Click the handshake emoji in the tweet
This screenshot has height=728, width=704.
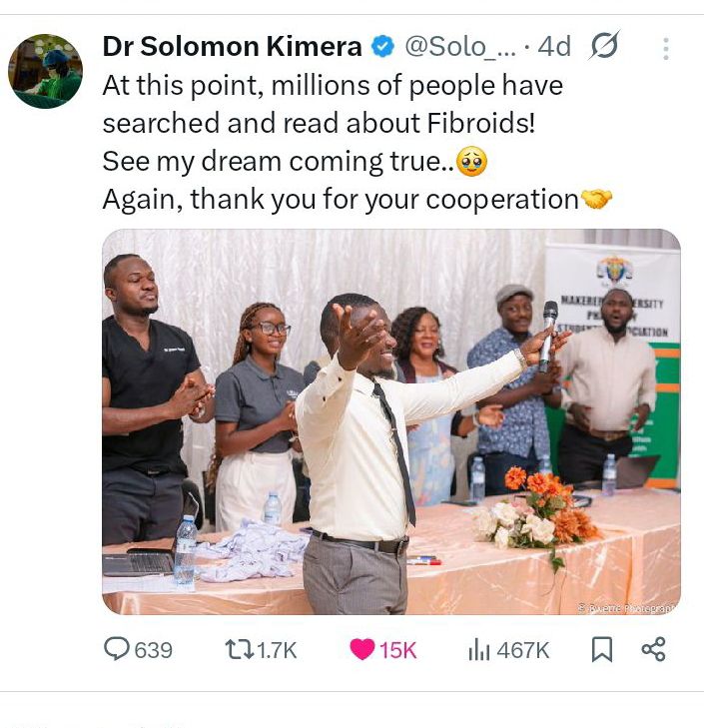click(x=596, y=200)
